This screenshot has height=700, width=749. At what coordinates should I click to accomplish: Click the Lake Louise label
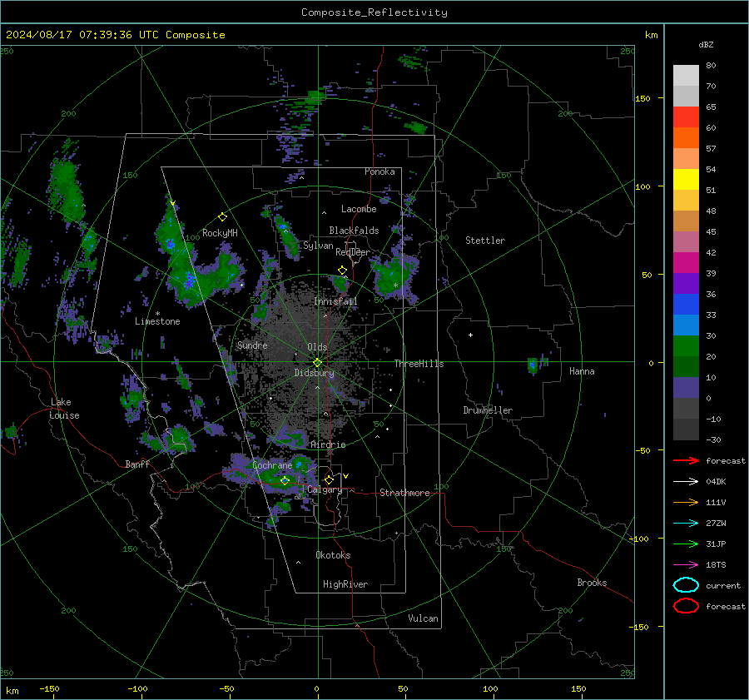coord(65,409)
